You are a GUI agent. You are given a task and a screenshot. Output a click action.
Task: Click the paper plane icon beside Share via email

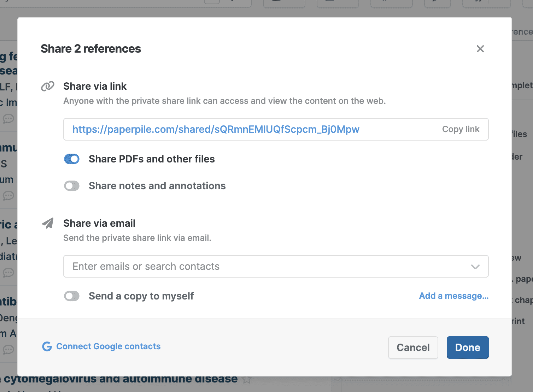pyautogui.click(x=48, y=223)
